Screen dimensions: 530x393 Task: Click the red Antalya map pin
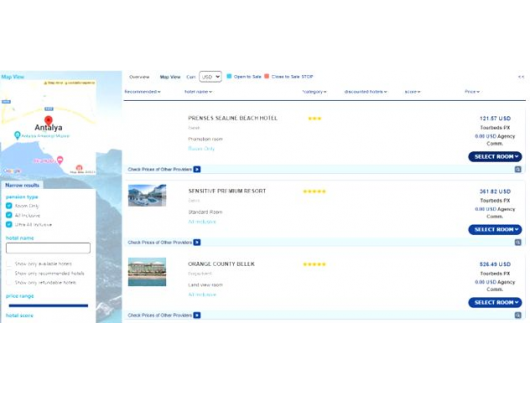click(x=49, y=121)
